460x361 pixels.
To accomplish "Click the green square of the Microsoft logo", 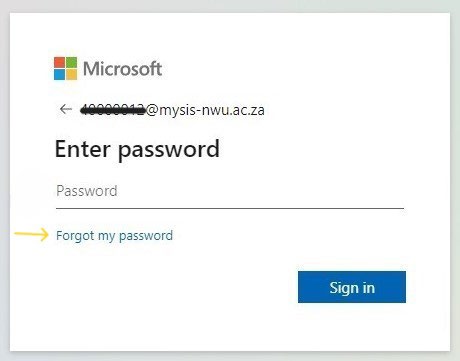I will 71,62.
